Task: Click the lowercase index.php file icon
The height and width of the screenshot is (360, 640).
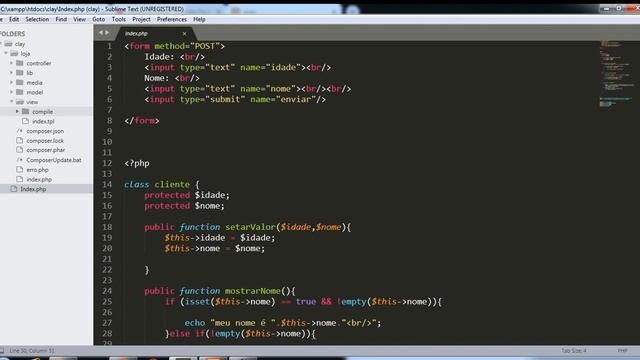Action: (x=20, y=179)
